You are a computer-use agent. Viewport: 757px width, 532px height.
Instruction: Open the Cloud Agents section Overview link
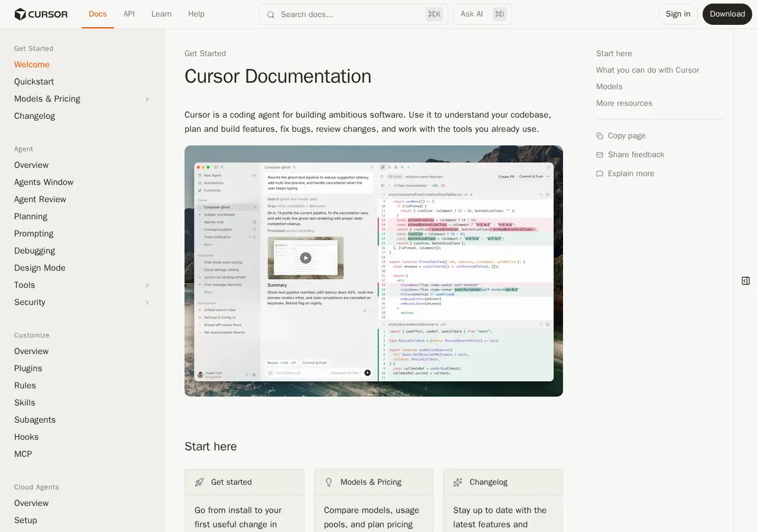31,503
